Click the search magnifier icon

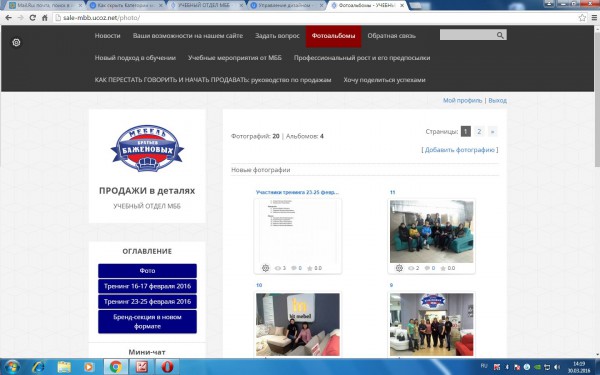(500, 35)
